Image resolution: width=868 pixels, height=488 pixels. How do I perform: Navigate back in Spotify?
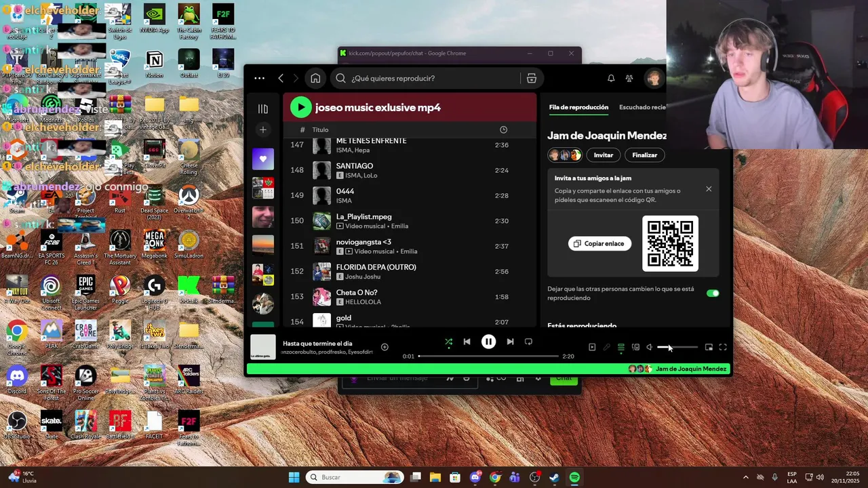click(281, 78)
